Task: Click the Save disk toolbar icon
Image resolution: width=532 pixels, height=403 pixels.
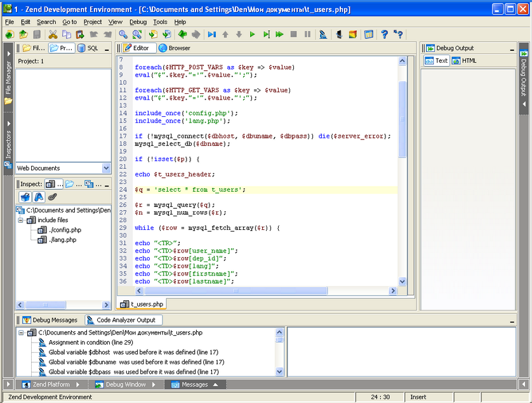Action: pyautogui.click(x=37, y=34)
